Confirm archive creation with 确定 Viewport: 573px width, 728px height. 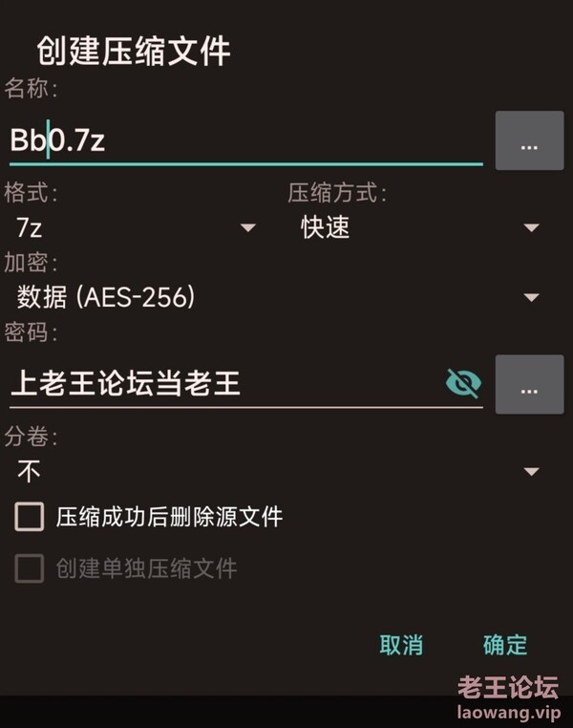tap(505, 645)
